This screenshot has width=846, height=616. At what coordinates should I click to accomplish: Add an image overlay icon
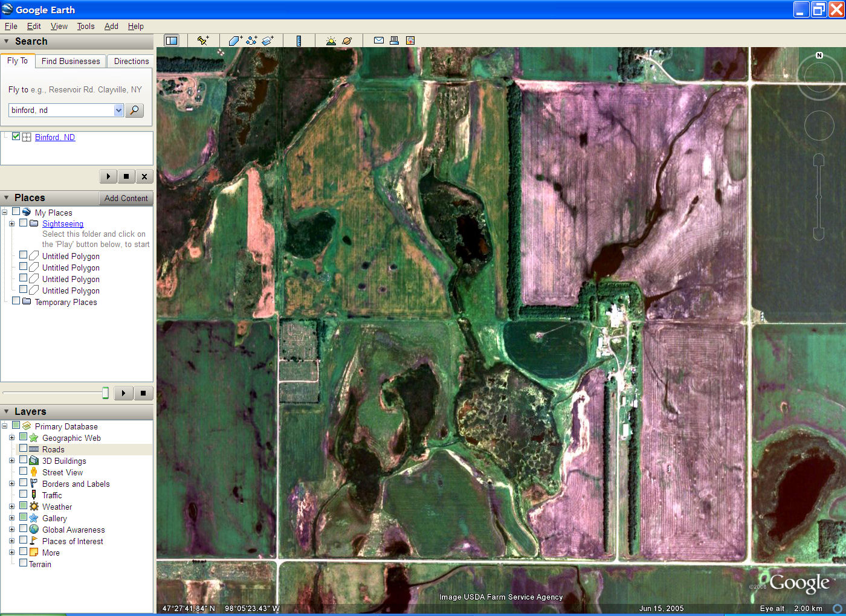tap(268, 40)
